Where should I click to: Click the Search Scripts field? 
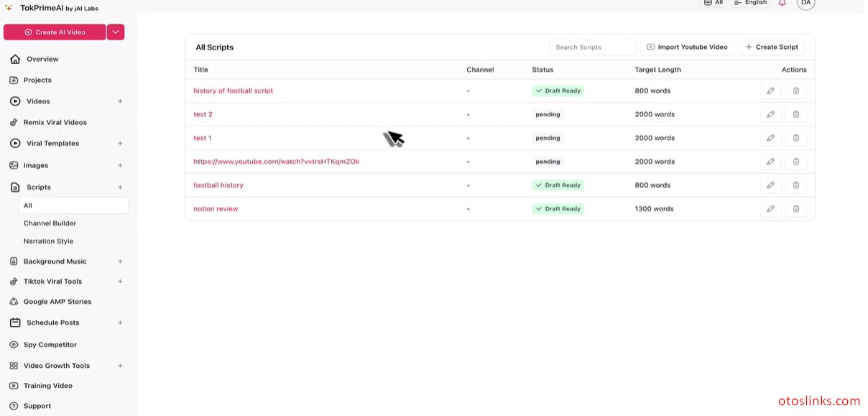coord(592,47)
